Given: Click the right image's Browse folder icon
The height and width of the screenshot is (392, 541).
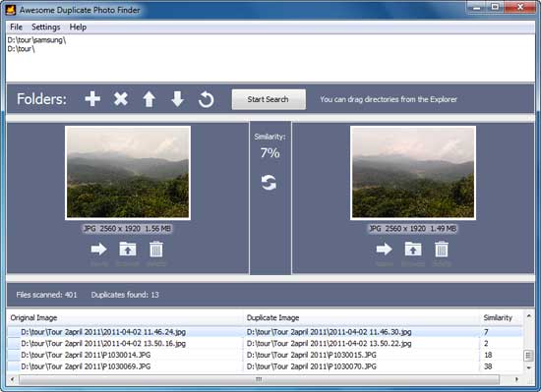Looking at the screenshot, I should coord(413,249).
